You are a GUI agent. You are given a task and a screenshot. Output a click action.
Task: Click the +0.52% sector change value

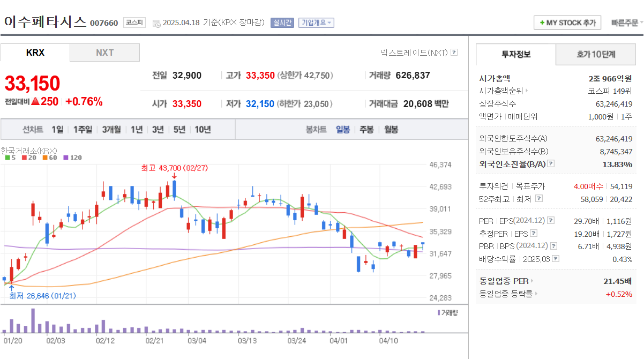coord(619,294)
